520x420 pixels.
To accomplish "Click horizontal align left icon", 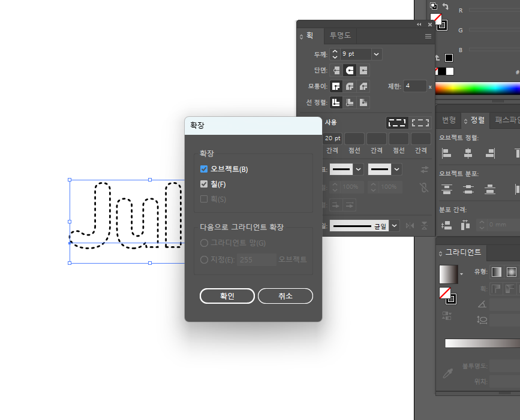I will (x=447, y=153).
